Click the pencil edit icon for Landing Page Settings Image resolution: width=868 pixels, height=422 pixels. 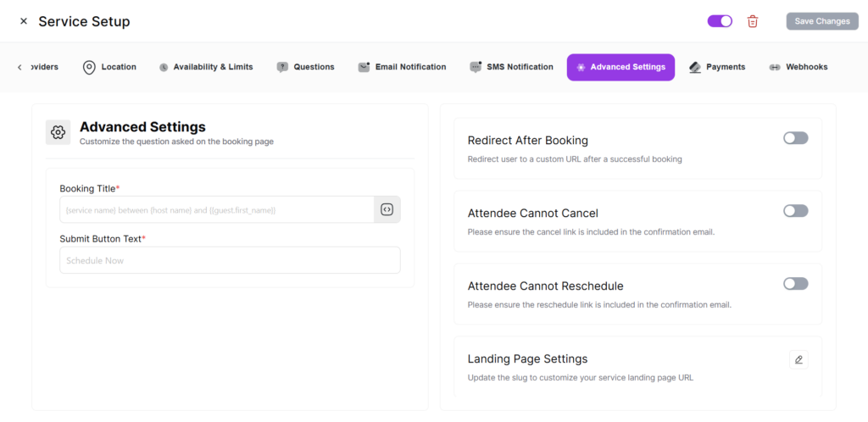(x=798, y=360)
